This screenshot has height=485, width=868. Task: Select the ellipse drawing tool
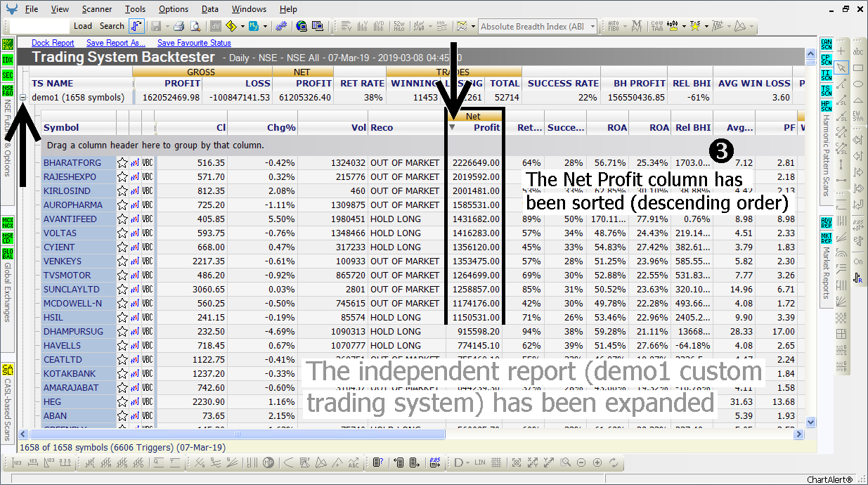coord(858,84)
